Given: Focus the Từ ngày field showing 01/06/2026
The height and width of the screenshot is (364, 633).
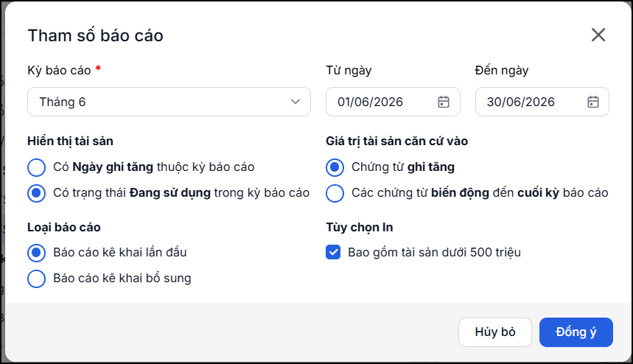Looking at the screenshot, I should pos(393,102).
